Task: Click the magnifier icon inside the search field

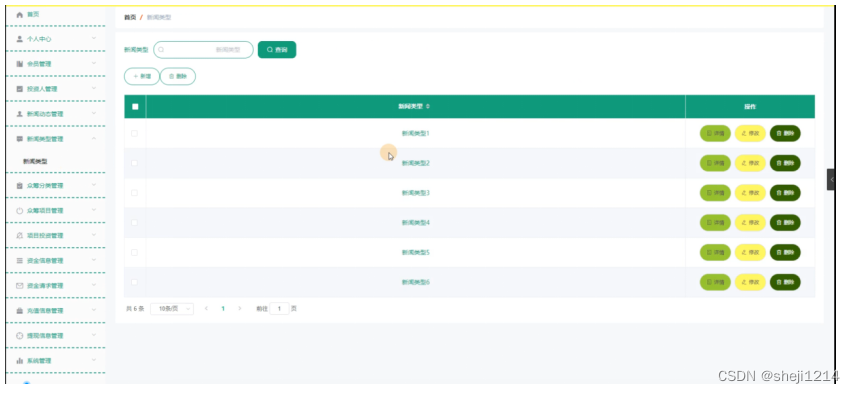Action: click(x=161, y=50)
